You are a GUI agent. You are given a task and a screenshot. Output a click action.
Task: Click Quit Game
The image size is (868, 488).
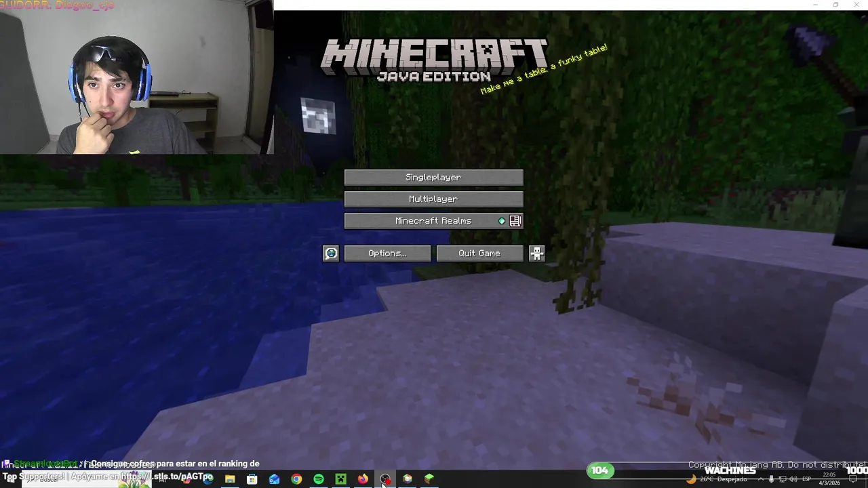(x=479, y=253)
